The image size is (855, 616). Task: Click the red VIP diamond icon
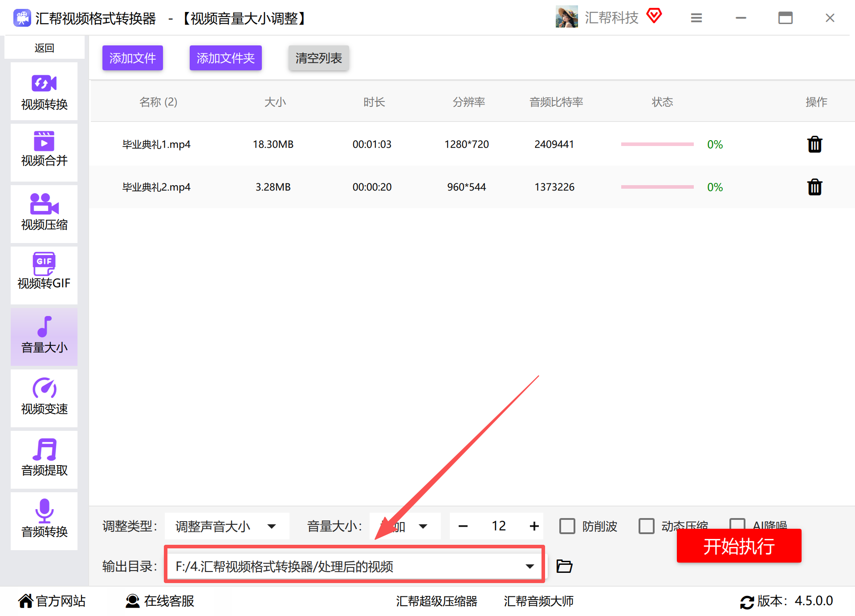click(654, 16)
